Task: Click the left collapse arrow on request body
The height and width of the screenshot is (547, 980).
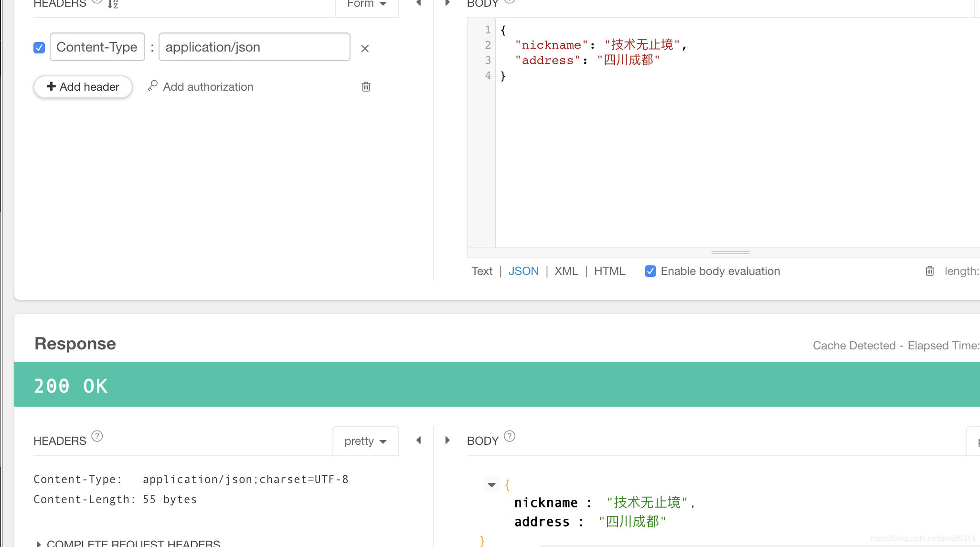Action: (x=418, y=4)
